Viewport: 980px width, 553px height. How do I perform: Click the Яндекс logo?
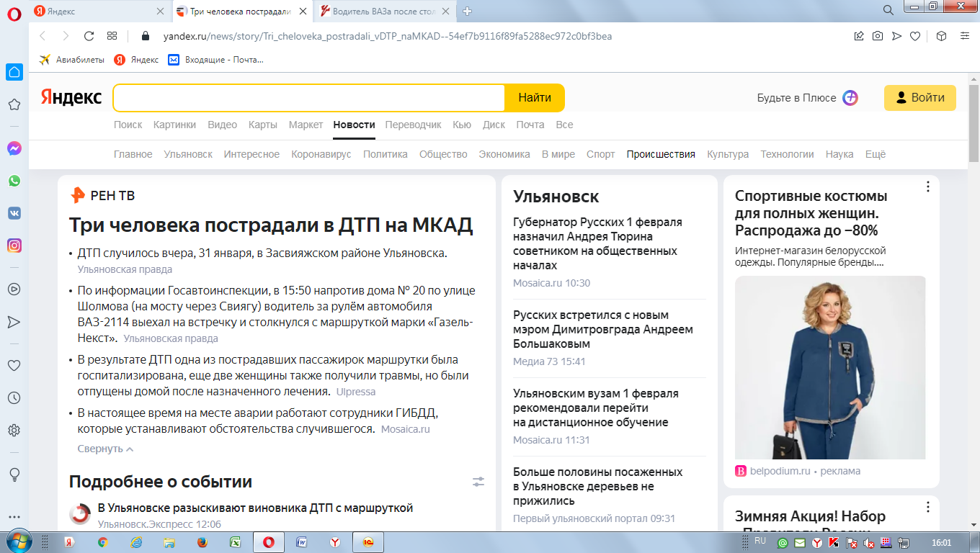pos(71,98)
